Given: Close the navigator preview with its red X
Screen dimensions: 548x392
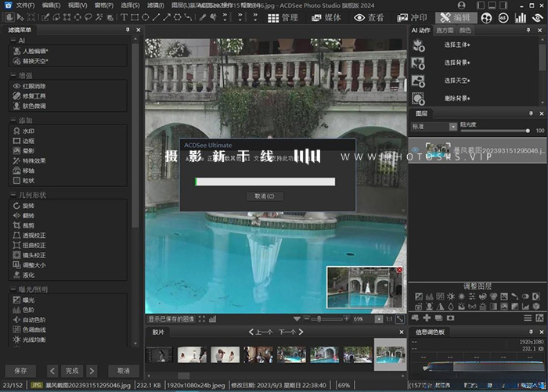Looking at the screenshot, I should [x=399, y=270].
